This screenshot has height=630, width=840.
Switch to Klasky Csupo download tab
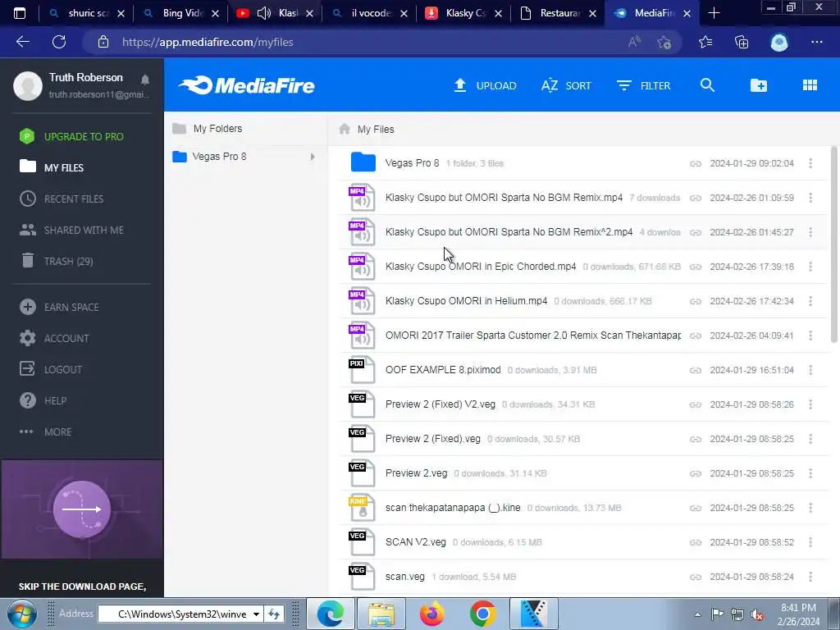tap(463, 13)
